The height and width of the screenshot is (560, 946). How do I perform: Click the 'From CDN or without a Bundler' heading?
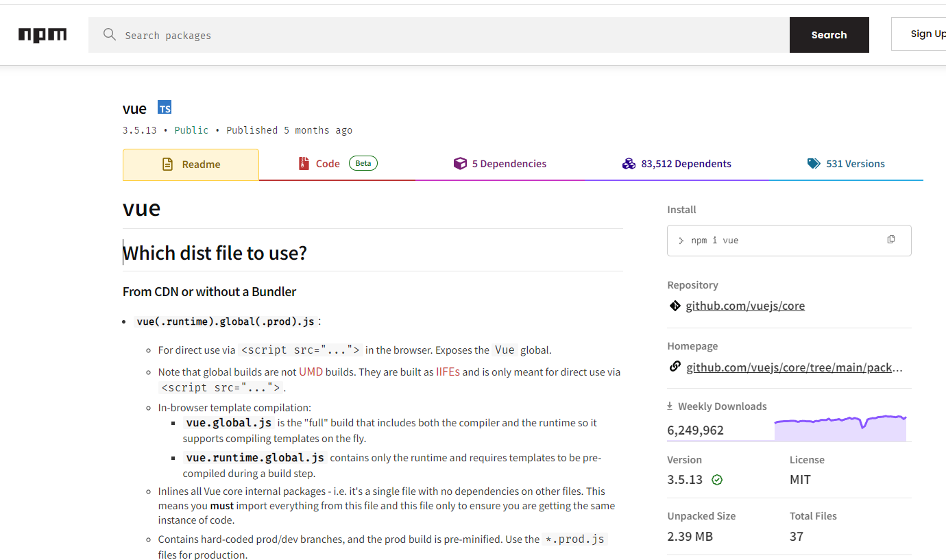pyautogui.click(x=209, y=291)
